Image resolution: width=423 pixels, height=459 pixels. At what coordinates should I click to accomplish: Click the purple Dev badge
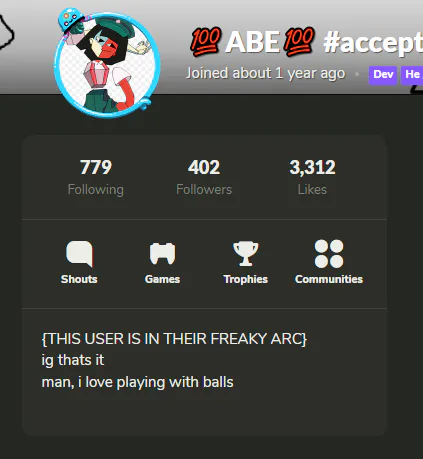(383, 74)
